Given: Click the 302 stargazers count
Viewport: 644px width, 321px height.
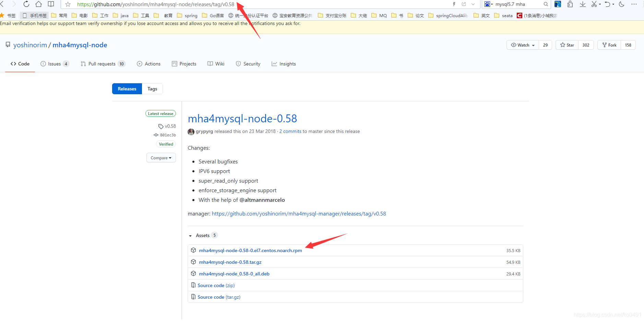Looking at the screenshot, I should 586,45.
